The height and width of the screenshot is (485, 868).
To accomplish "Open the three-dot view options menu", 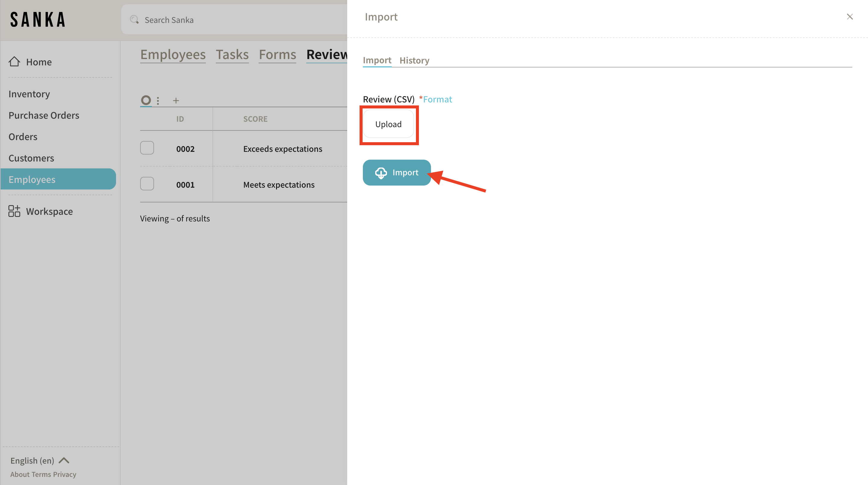I will coord(158,100).
